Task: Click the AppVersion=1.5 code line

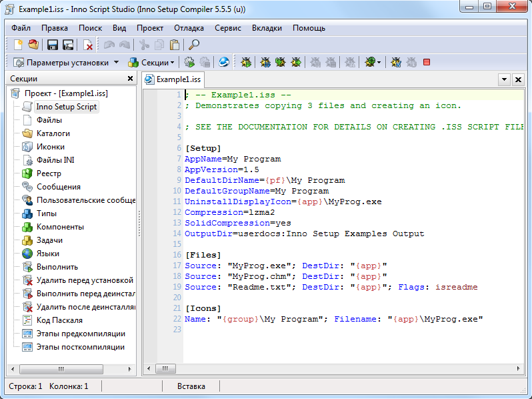Action: [x=221, y=169]
